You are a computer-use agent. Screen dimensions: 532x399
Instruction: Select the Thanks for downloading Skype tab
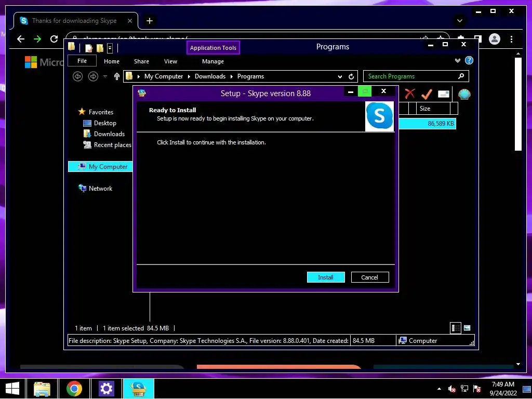[x=76, y=21]
